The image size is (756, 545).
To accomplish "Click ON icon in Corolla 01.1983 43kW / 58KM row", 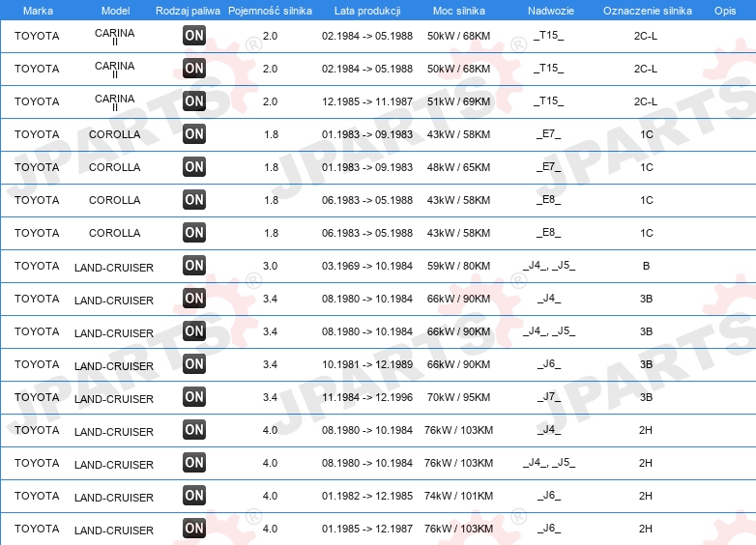I will [x=194, y=134].
